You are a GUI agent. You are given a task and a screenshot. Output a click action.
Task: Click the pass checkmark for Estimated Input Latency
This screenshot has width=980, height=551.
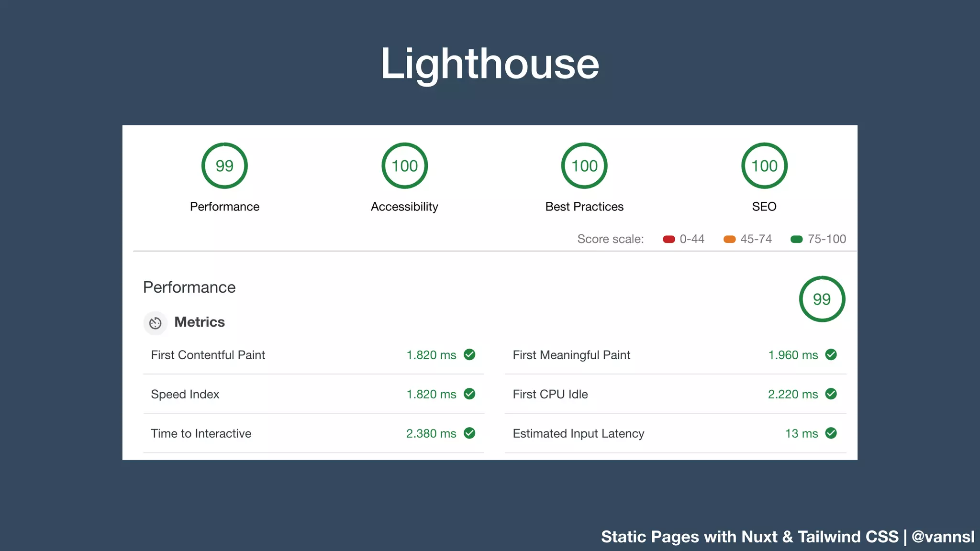pyautogui.click(x=831, y=433)
